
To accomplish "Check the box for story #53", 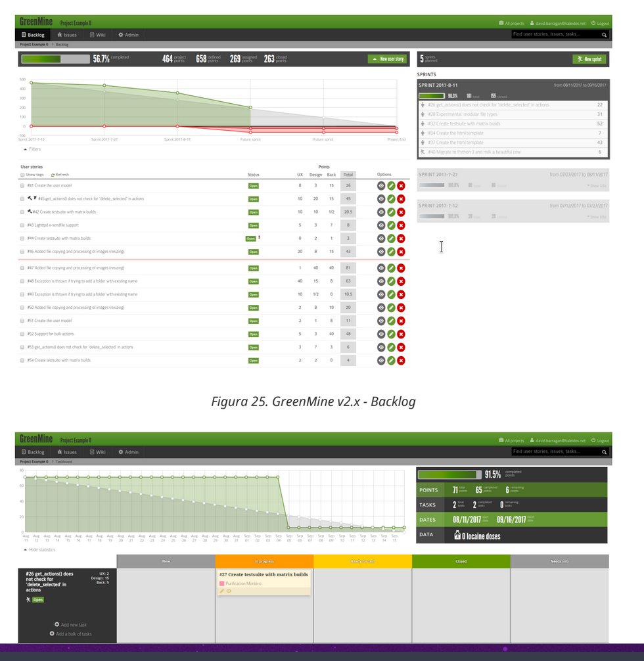I will click(x=22, y=347).
